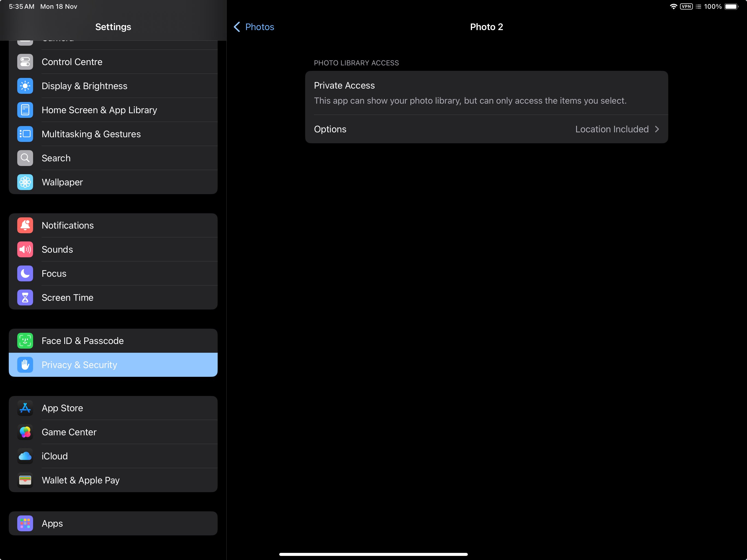This screenshot has height=560, width=747.
Task: Open Notifications settings
Action: point(113,225)
